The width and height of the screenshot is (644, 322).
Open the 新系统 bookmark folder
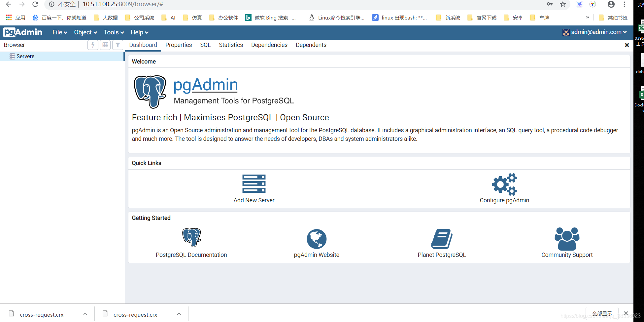[x=448, y=18]
